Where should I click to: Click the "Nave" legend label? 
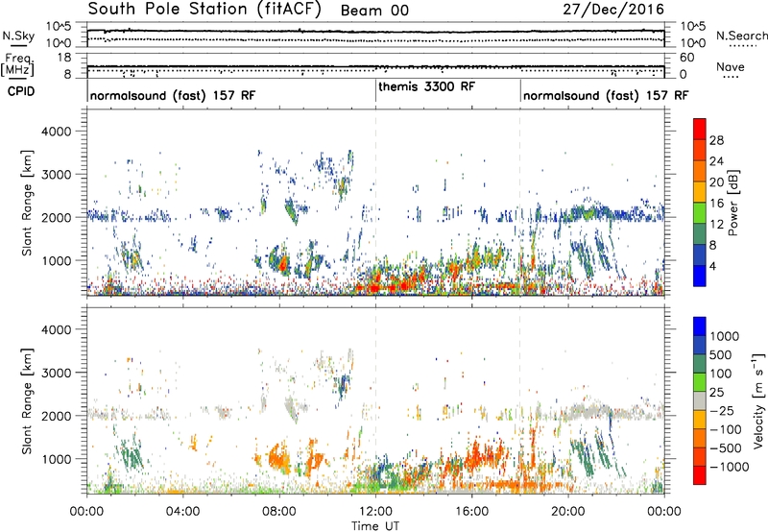point(731,66)
